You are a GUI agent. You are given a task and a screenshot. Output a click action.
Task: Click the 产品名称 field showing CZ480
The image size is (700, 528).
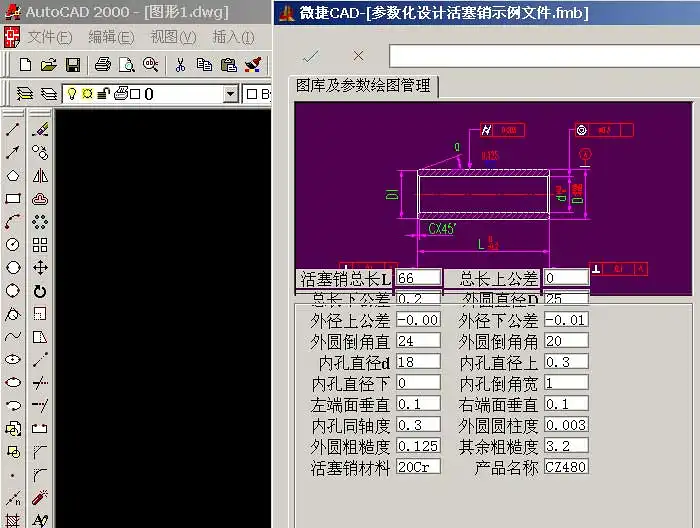click(x=566, y=467)
